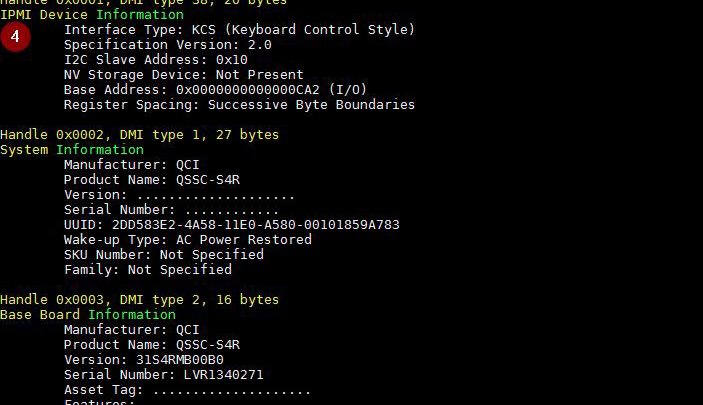Click the Handle 0x0002 DMI type 1 line

pyautogui.click(x=139, y=135)
